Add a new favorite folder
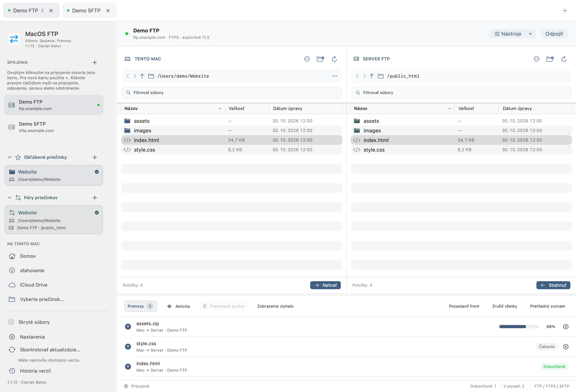Viewport: 576px width, 392px height. click(x=95, y=157)
